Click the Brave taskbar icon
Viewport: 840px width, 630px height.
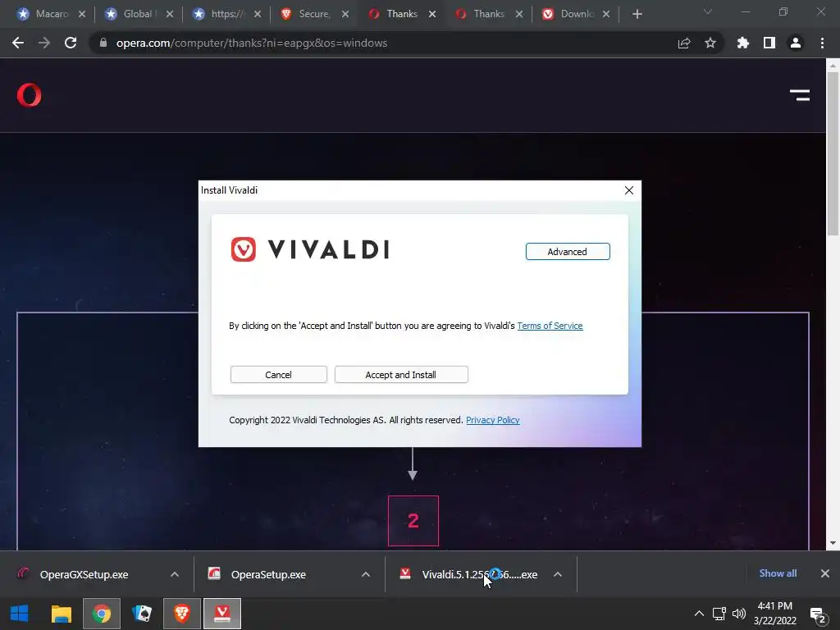tap(182, 614)
